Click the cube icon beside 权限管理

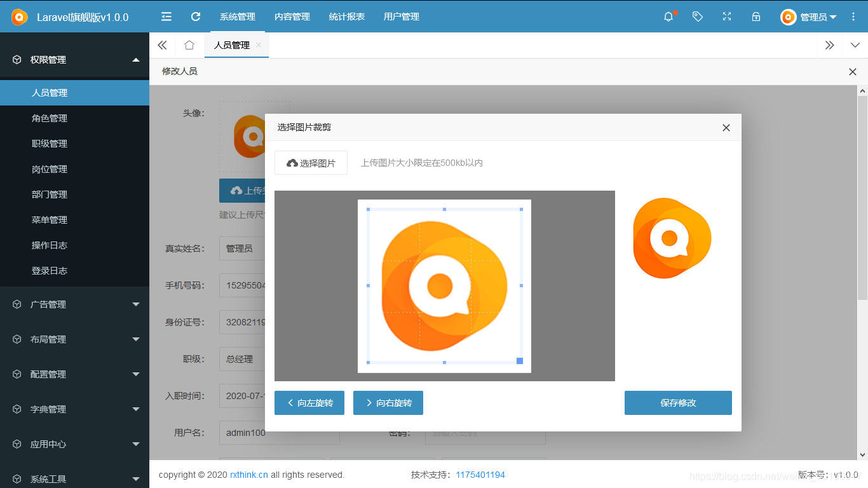(x=17, y=60)
